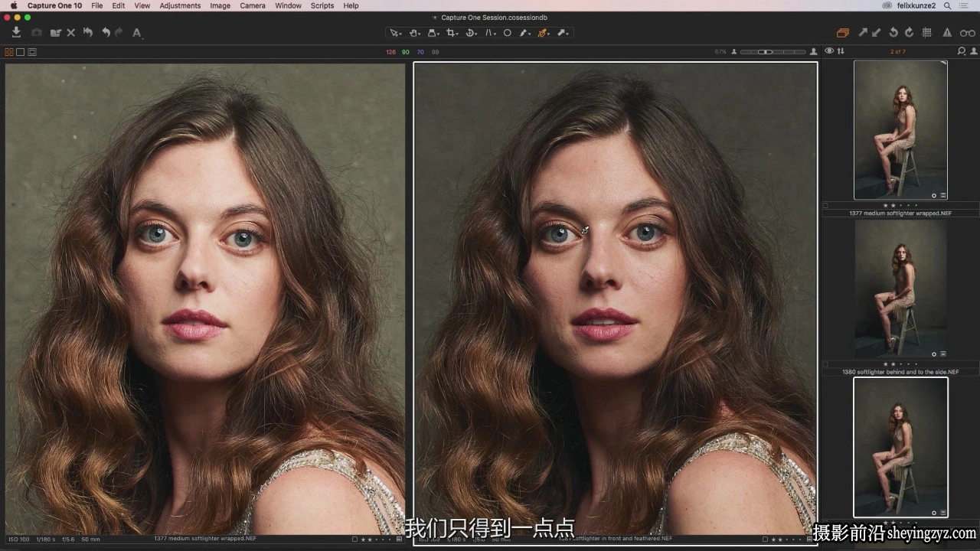Click the Reset adjustments icon
The width and height of the screenshot is (980, 551).
(x=88, y=33)
